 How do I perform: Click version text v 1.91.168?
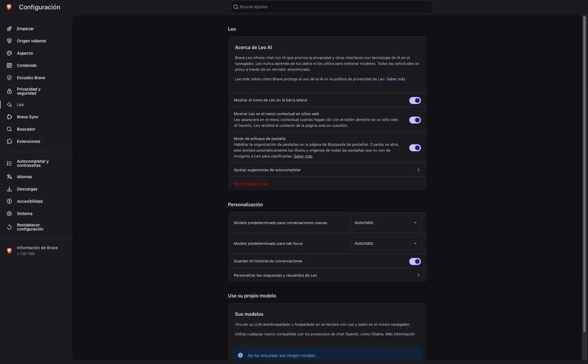[25, 254]
